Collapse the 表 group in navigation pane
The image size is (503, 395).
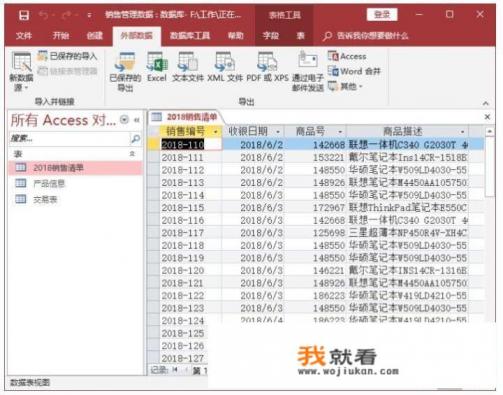132,154
